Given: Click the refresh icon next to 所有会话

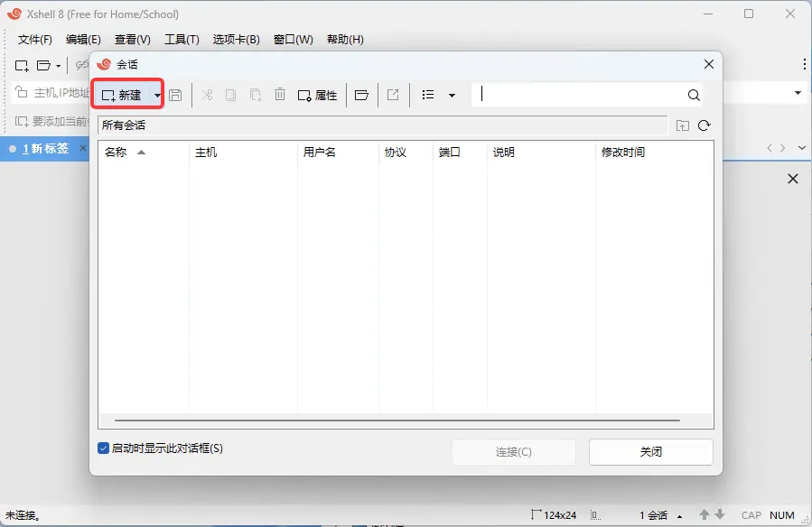Looking at the screenshot, I should pos(705,125).
